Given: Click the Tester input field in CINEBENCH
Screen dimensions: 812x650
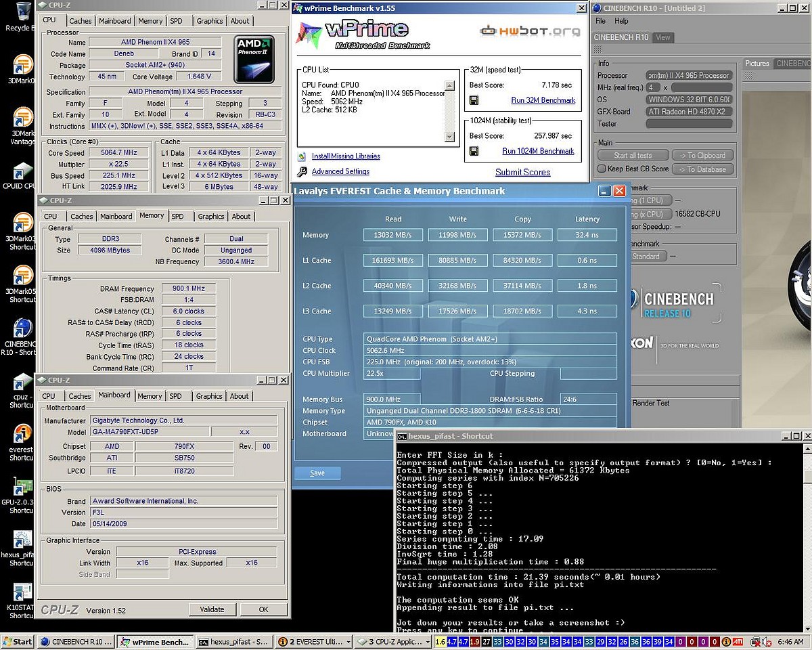Looking at the screenshot, I should pyautogui.click(x=689, y=124).
